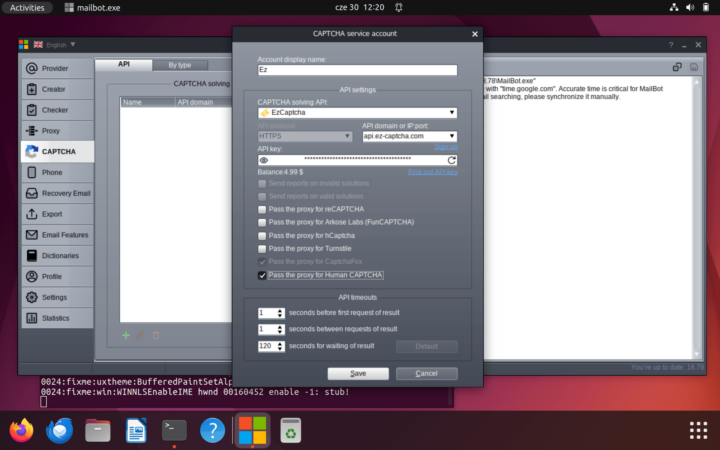Open the Dictionaries section
Image resolution: width=720 pixels, height=450 pixels.
point(57,256)
